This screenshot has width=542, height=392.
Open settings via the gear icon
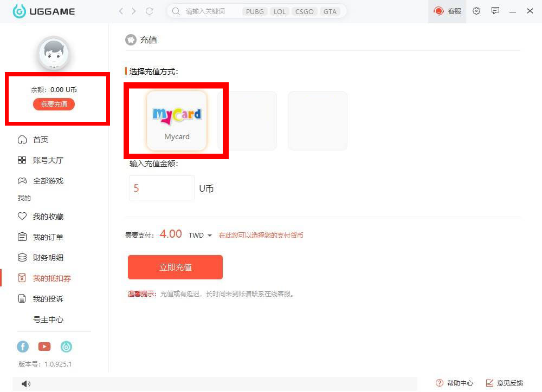point(476,11)
